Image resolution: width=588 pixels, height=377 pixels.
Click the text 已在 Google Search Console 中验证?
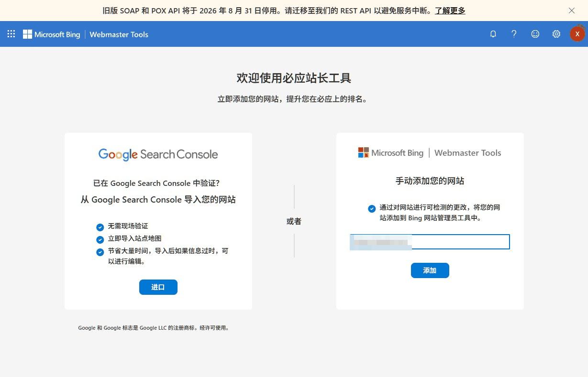pyautogui.click(x=156, y=183)
